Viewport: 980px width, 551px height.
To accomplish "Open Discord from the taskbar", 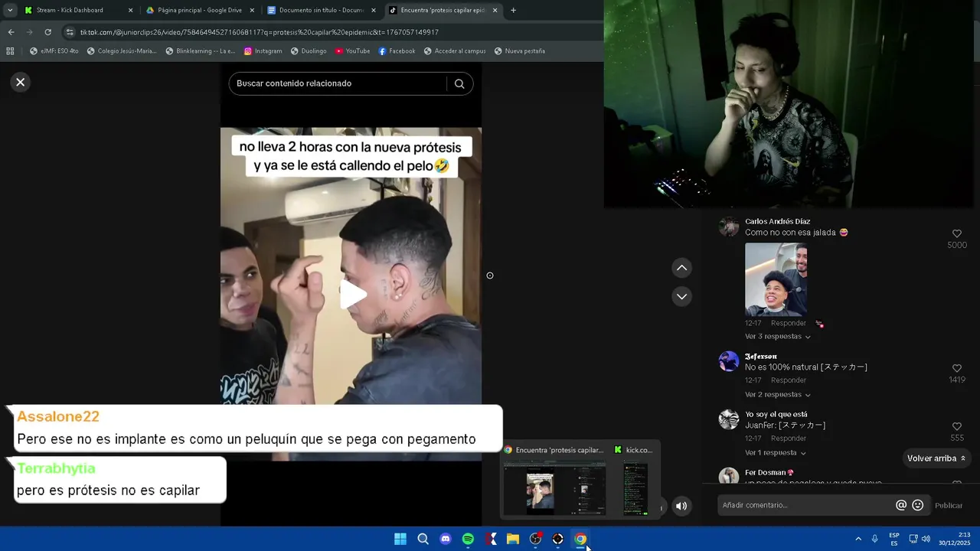I will (x=446, y=539).
